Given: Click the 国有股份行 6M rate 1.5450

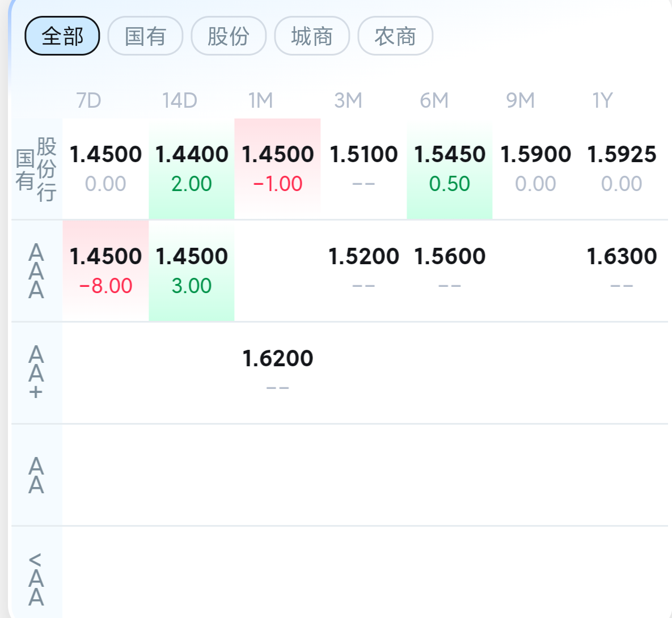Looking at the screenshot, I should 450,168.
